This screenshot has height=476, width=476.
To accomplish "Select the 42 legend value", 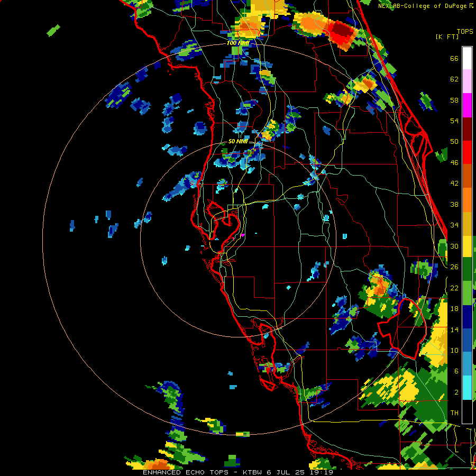I will [454, 184].
